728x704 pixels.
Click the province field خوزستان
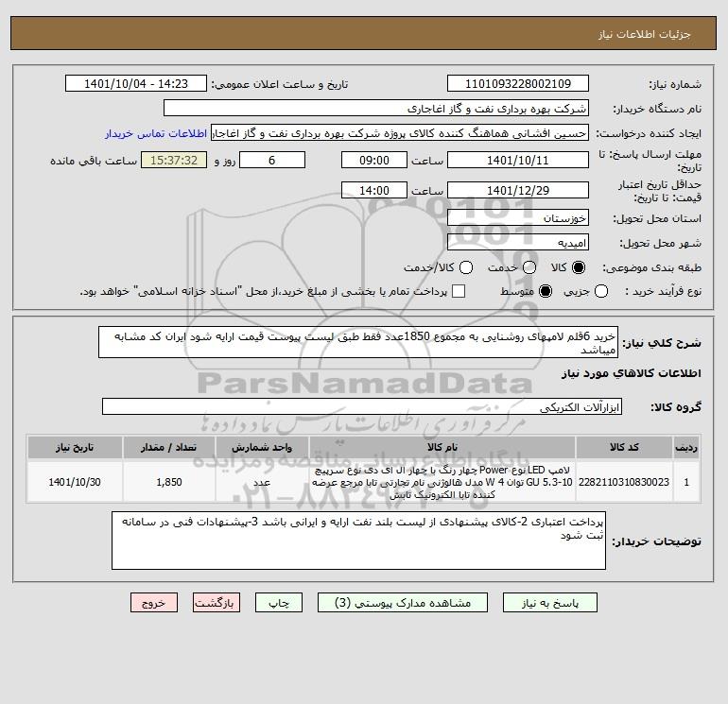518,217
